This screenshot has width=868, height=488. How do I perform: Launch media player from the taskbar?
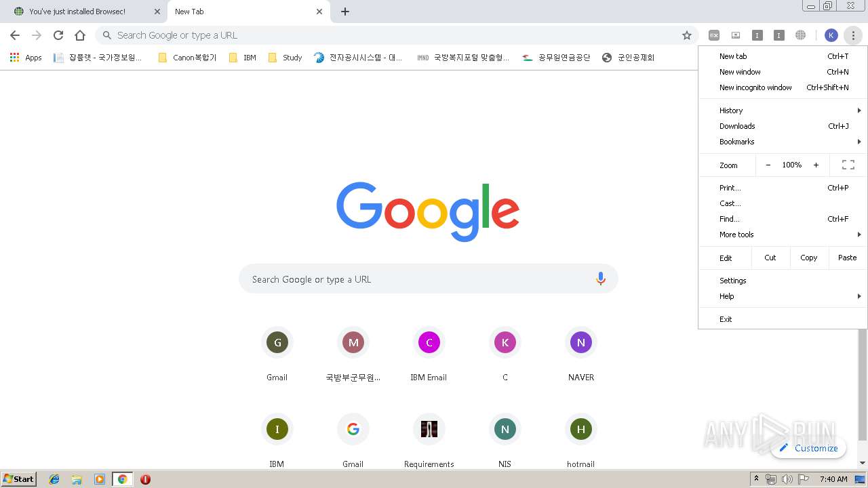[100, 479]
